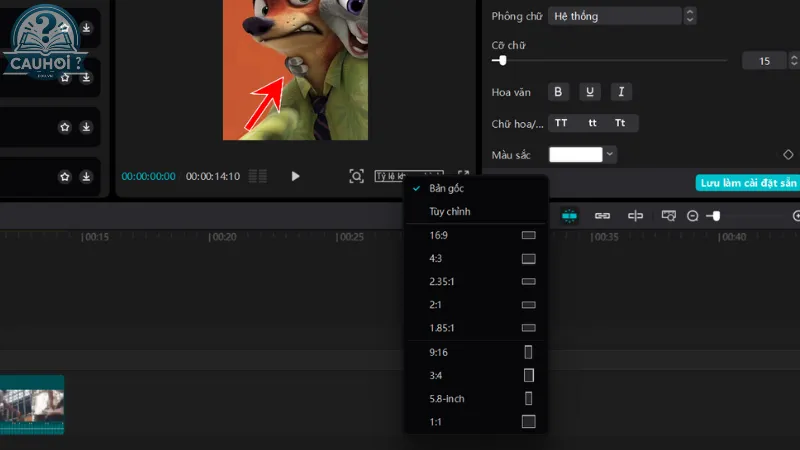Adjust the timeline zoom slider
This screenshot has height=450, width=800.
click(x=714, y=216)
